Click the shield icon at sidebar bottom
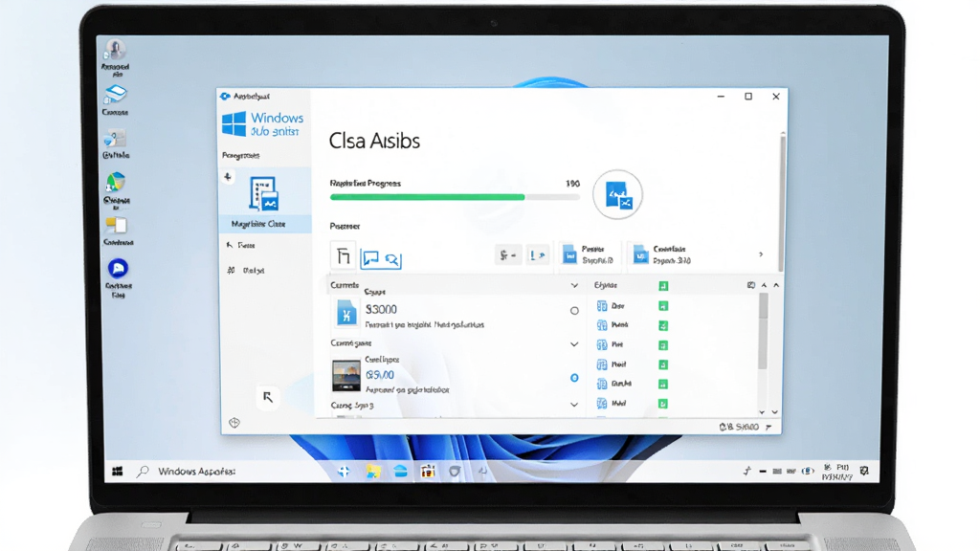 coord(234,423)
